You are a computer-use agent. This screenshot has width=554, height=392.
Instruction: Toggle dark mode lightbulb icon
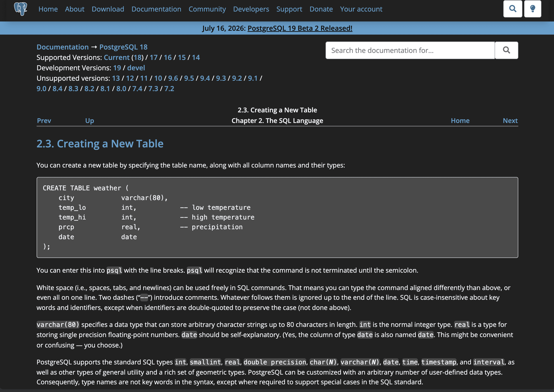pos(532,9)
